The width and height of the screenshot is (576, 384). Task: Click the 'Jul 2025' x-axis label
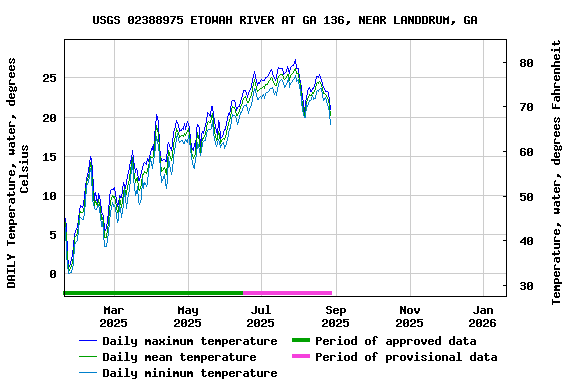pos(260,316)
